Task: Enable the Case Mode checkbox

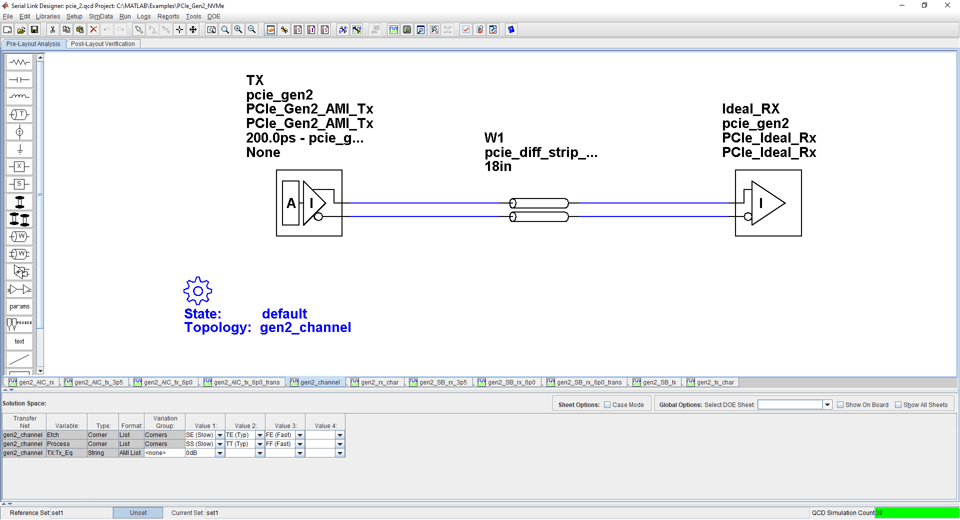Action: (607, 405)
